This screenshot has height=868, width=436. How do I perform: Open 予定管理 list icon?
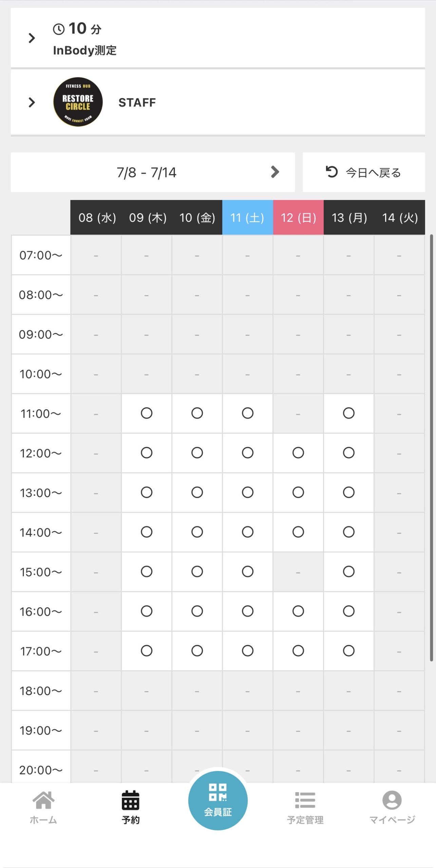point(305,800)
